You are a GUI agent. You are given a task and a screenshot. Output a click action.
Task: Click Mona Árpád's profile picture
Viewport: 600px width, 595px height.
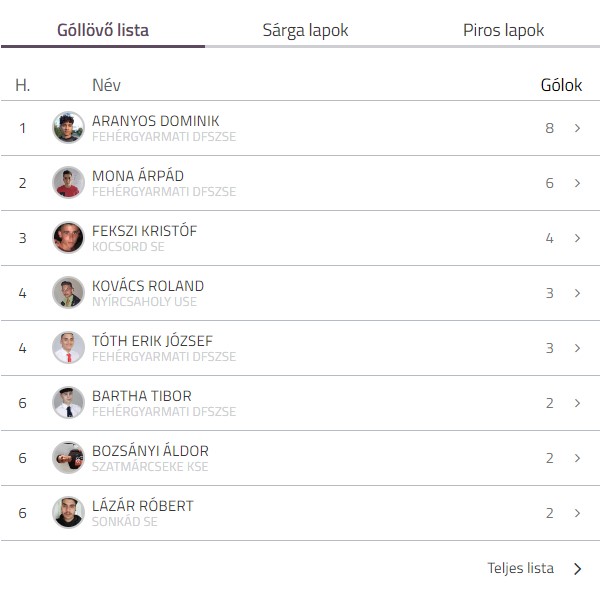[68, 183]
